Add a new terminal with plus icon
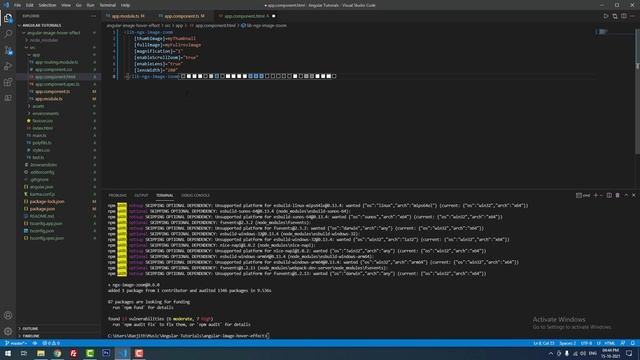The height and width of the screenshot is (360, 640). coord(596,195)
